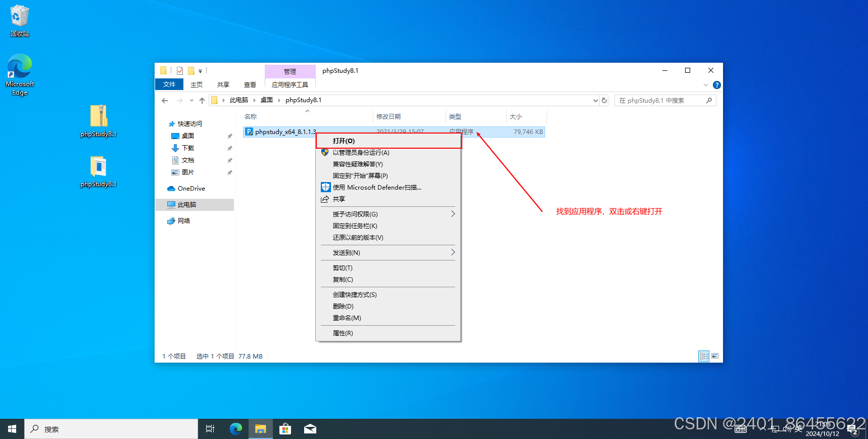Go up one folder level arrow
868x439 pixels.
202,101
